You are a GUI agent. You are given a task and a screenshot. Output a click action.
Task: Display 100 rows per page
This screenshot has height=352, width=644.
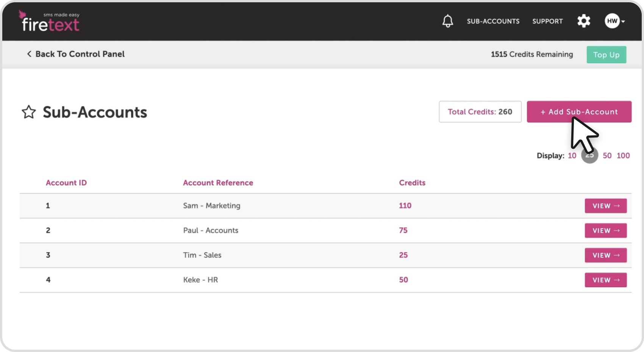[623, 156]
